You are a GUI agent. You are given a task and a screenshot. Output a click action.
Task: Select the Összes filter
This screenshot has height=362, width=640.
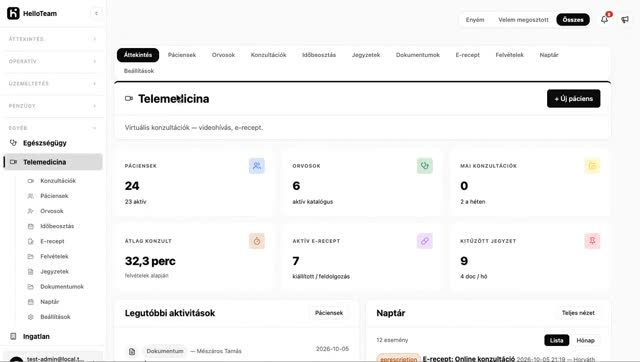[573, 20]
